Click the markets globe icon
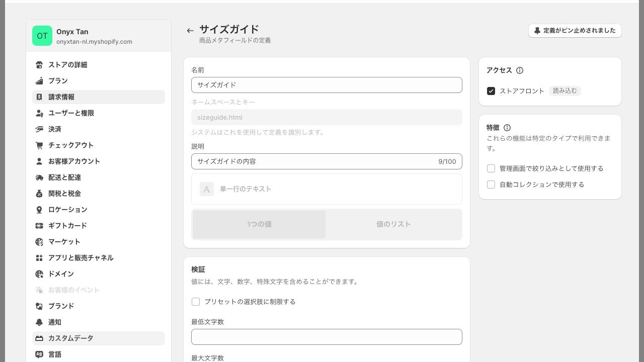This screenshot has width=644, height=362. 39,242
